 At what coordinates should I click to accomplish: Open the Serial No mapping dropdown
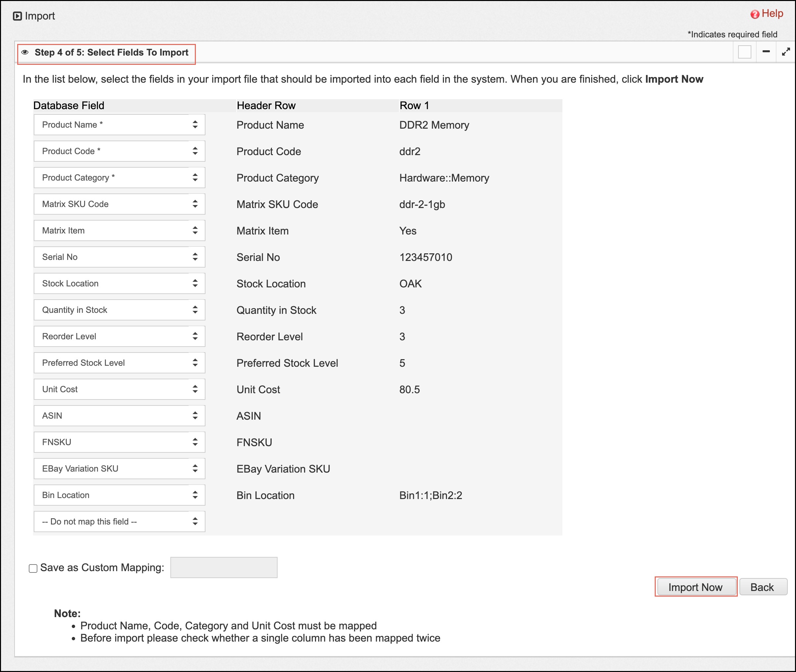coord(119,257)
